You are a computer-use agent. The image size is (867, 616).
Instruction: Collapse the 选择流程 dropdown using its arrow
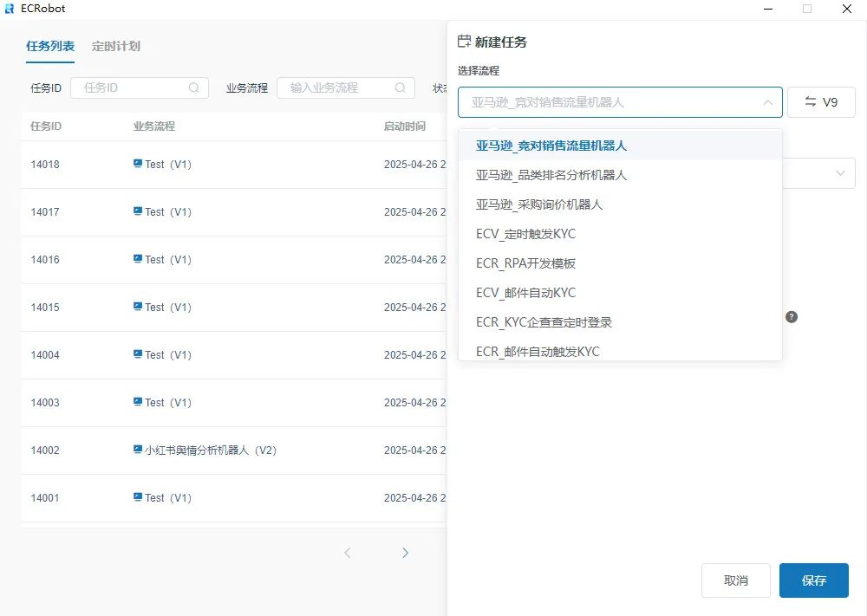[x=767, y=102]
